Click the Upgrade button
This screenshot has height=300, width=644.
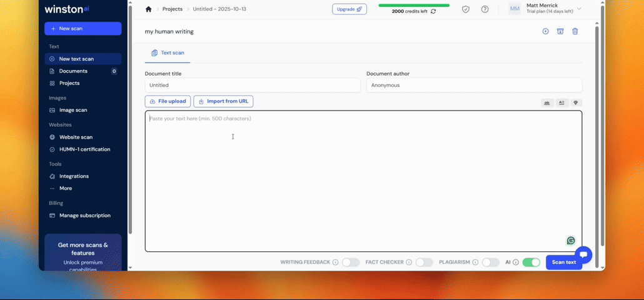[350, 9]
